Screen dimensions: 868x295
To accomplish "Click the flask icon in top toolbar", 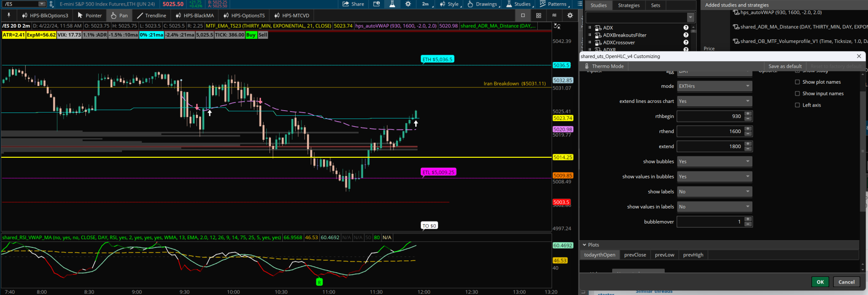I will click(x=392, y=4).
